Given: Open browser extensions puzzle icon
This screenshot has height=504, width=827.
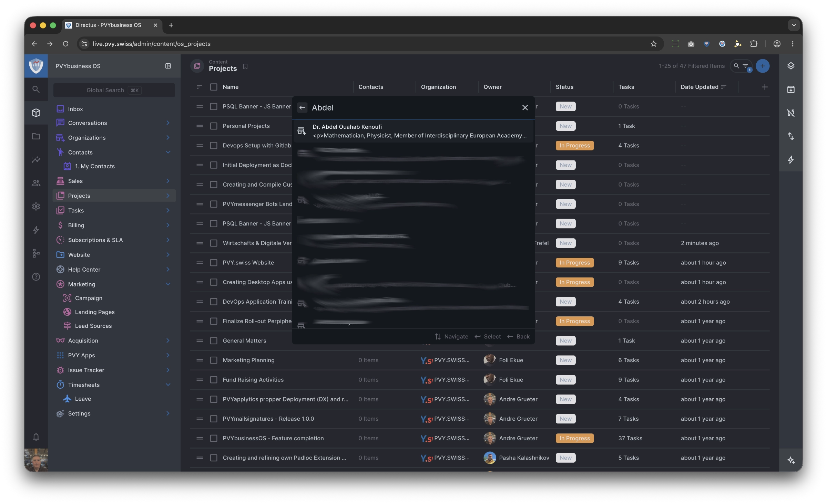Looking at the screenshot, I should 754,44.
